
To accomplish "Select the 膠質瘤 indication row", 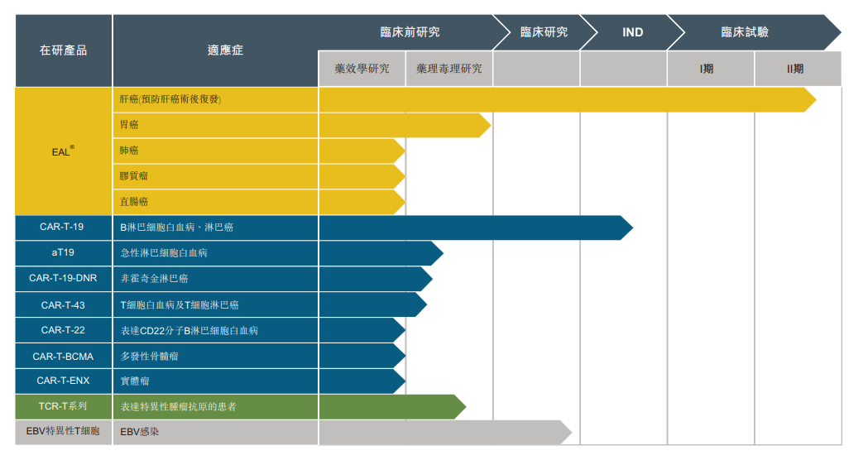I will 215,176.
